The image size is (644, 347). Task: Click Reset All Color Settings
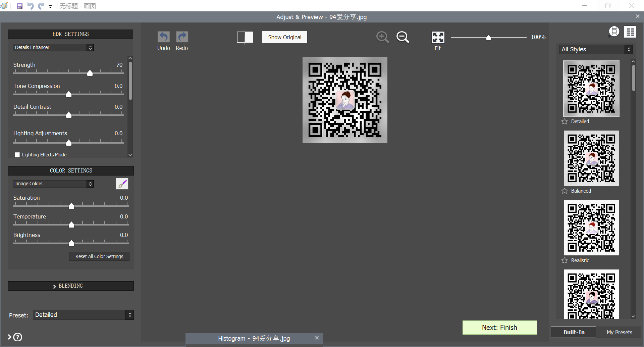(x=99, y=256)
